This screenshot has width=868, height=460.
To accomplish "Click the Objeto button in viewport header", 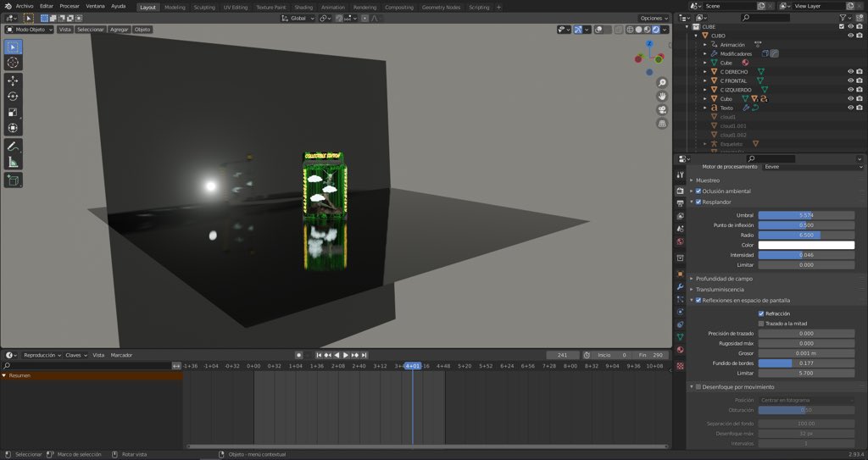I will coord(142,30).
